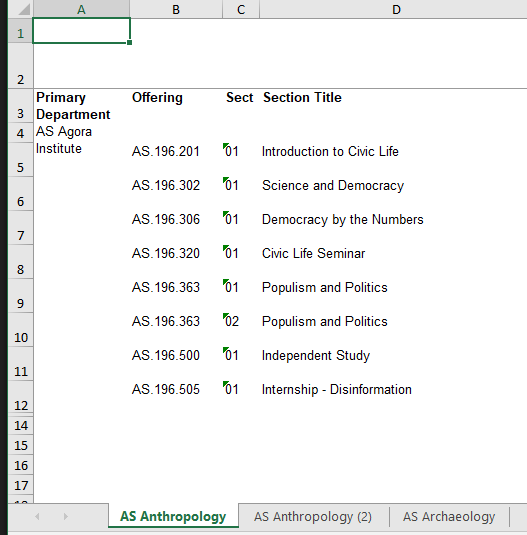Select column C header
This screenshot has width=527, height=535.
coord(241,9)
